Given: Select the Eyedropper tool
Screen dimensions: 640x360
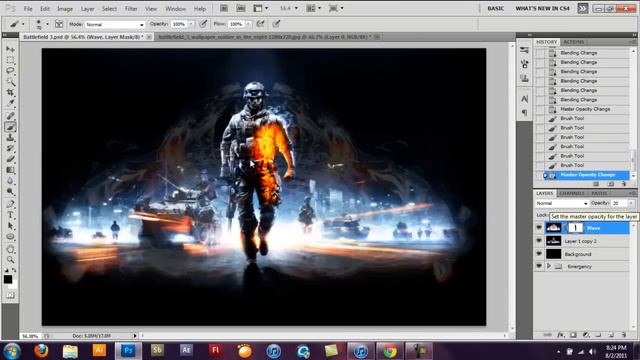Looking at the screenshot, I should (x=10, y=103).
